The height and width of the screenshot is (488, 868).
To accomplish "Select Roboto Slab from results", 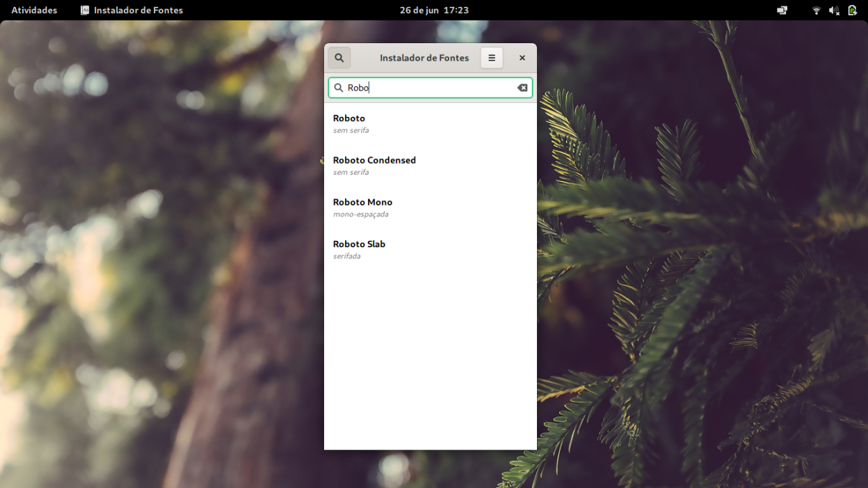I will 430,249.
